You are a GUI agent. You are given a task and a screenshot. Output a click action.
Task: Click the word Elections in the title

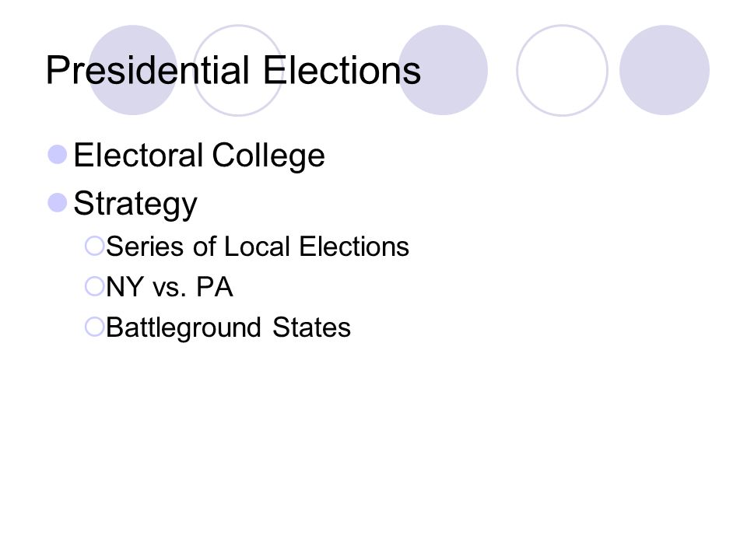(x=342, y=71)
